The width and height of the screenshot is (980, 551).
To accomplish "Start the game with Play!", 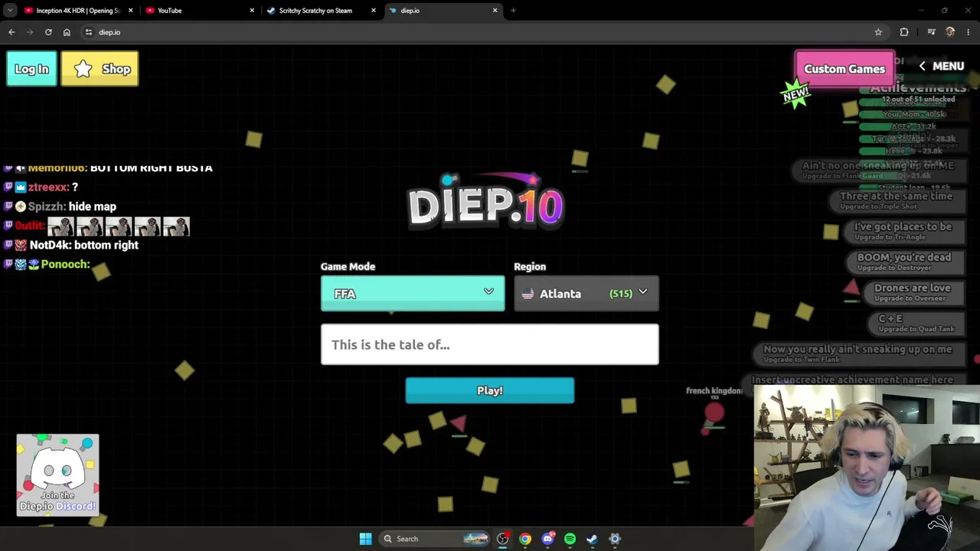I will 489,390.
